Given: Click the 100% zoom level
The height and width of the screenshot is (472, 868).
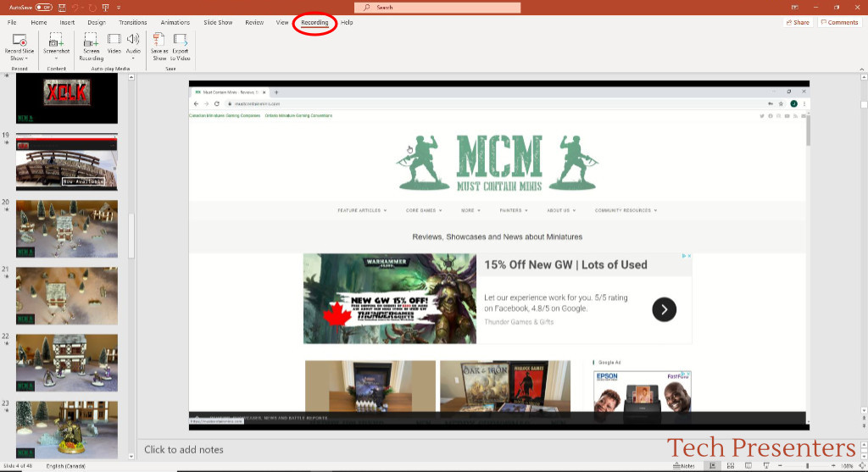Looking at the screenshot, I should pyautogui.click(x=847, y=466).
